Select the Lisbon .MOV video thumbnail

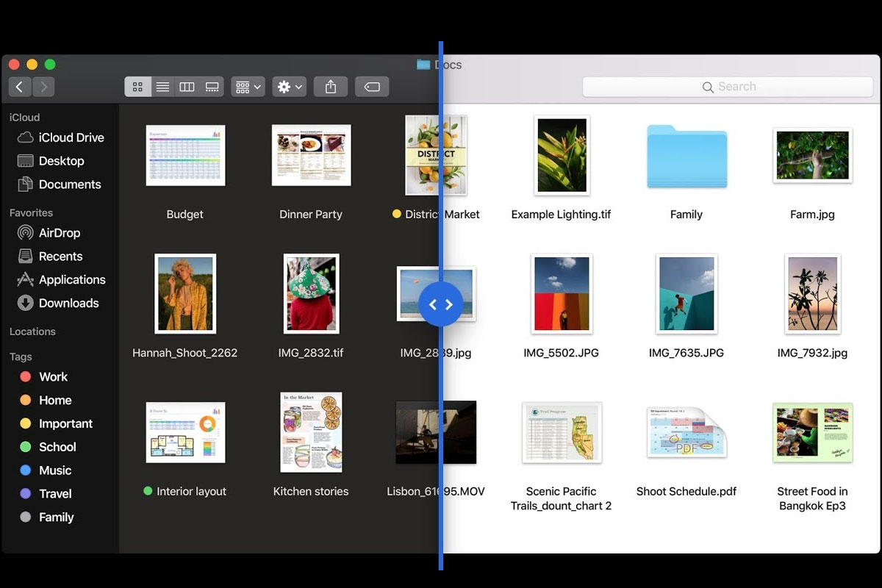point(436,432)
